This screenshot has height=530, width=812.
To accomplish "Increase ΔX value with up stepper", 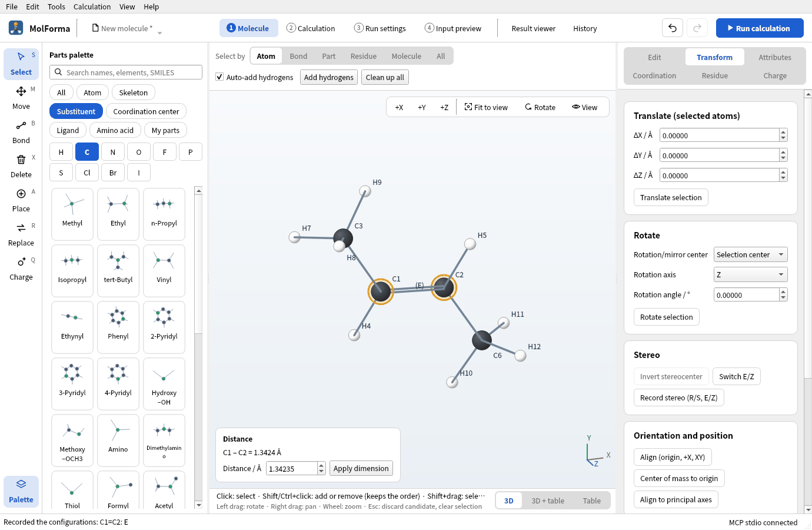I will tap(783, 132).
